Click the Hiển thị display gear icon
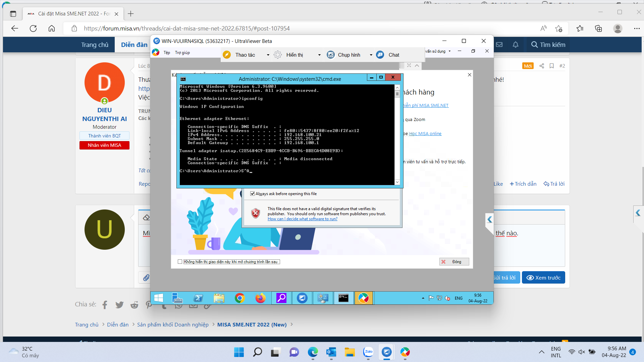This screenshot has width=644, height=362. coord(278,55)
